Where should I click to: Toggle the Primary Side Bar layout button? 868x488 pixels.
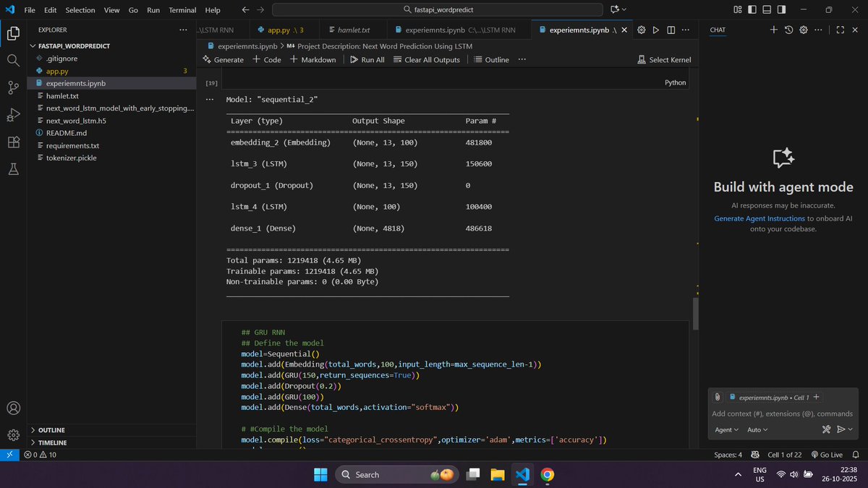[752, 10]
